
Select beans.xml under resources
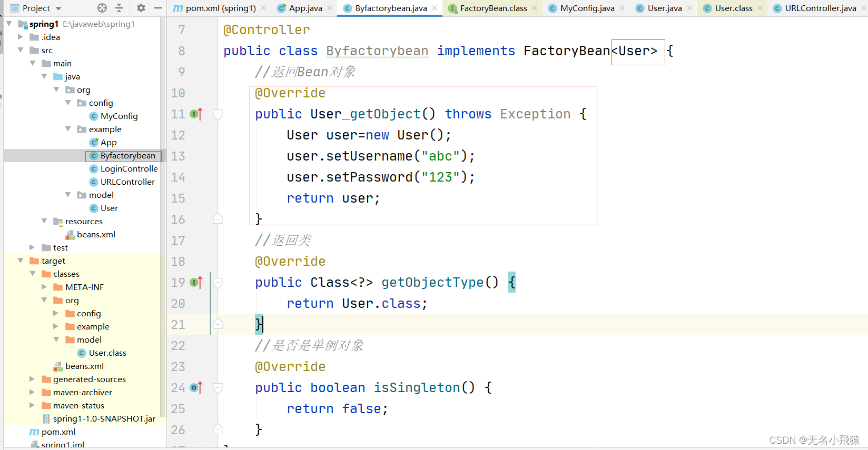click(90, 234)
